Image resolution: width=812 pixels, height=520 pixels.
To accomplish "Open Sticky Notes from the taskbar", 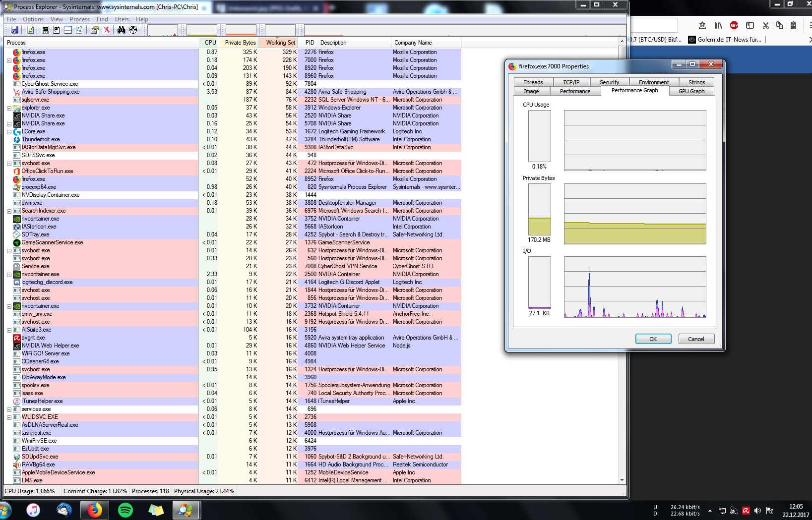I will click(156, 510).
